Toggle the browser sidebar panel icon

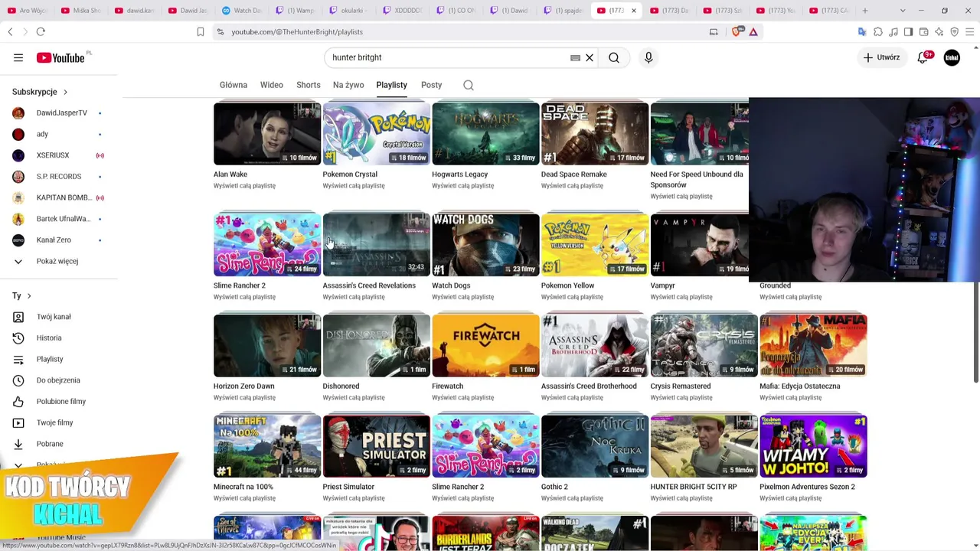pyautogui.click(x=908, y=32)
